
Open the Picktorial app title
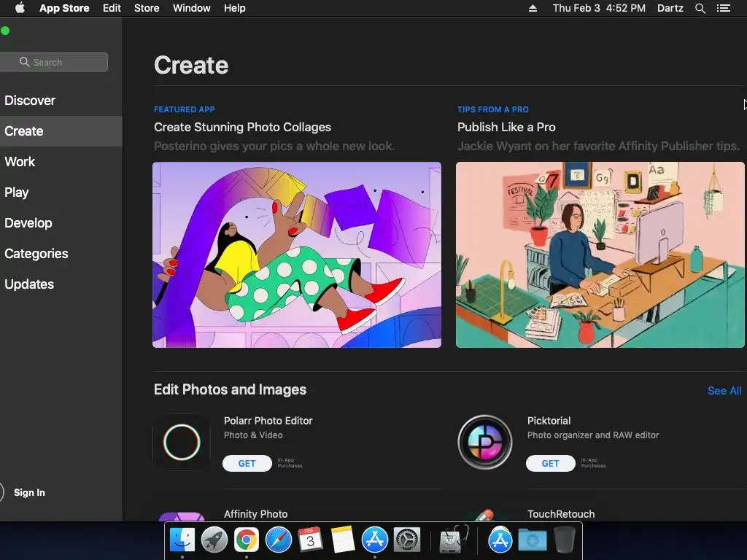[549, 421]
